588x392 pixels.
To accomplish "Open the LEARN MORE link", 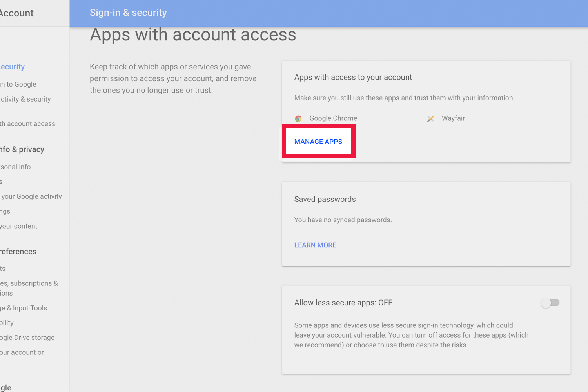I will coord(315,245).
